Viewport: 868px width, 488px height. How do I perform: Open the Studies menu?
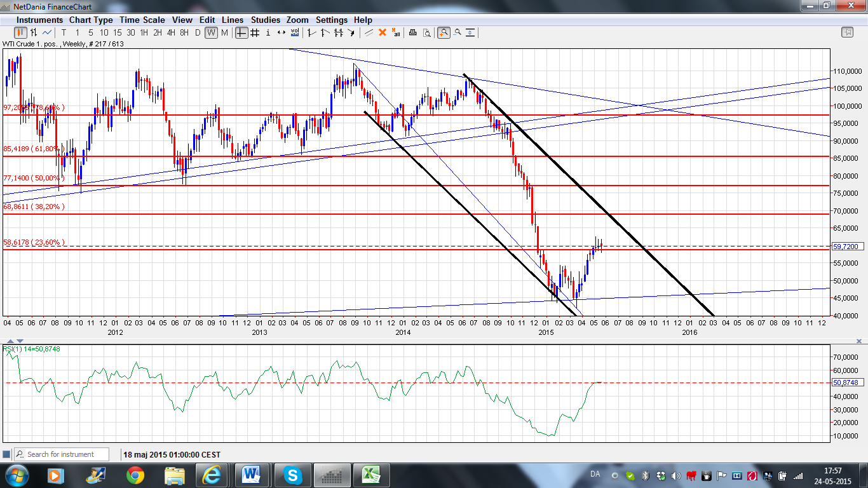(265, 20)
